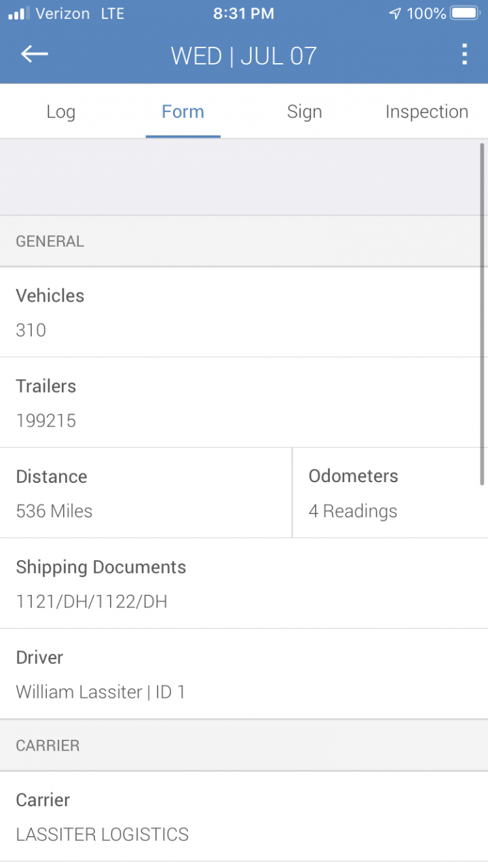The height and width of the screenshot is (868, 488).
Task: Switch to the Log tab
Action: pos(60,112)
